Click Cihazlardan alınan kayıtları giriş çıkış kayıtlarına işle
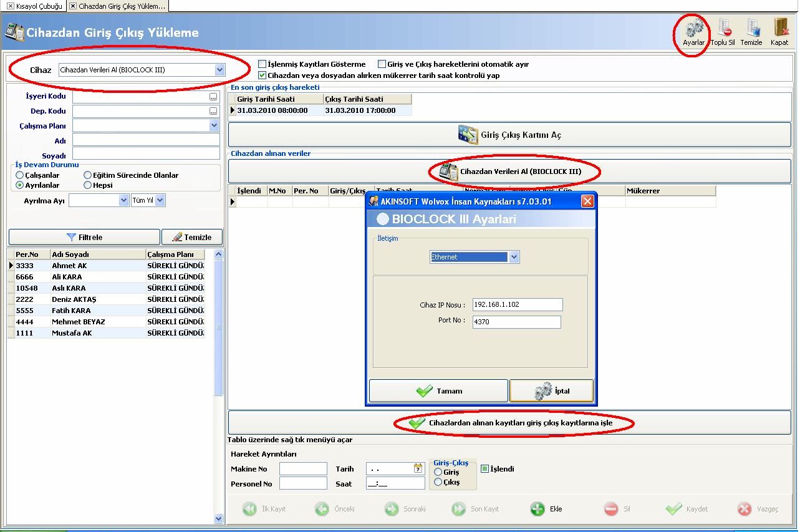800x532 pixels. coord(509,423)
